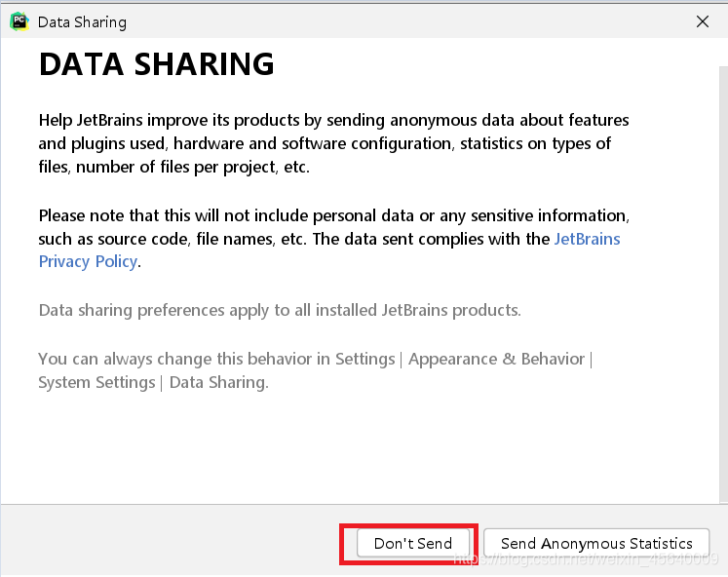Click the 'Help JetBrains improve its products' paragraph
The height and width of the screenshot is (577, 728).
(333, 143)
